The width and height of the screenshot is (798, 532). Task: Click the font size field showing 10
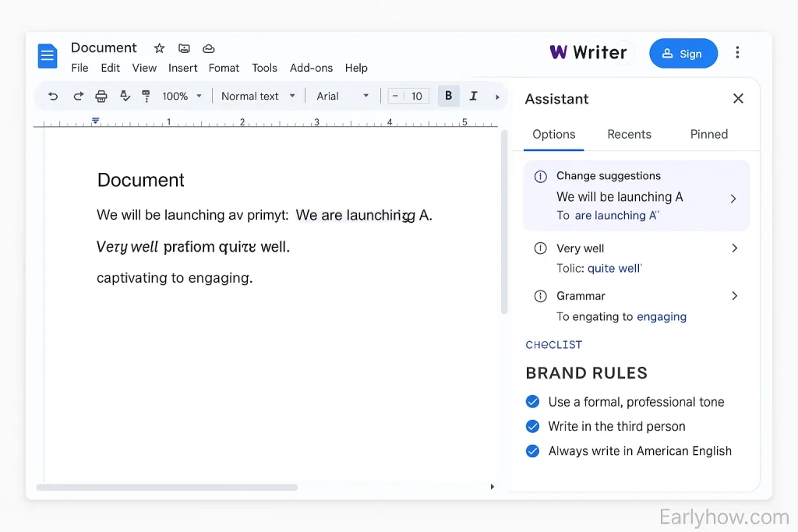coord(416,97)
